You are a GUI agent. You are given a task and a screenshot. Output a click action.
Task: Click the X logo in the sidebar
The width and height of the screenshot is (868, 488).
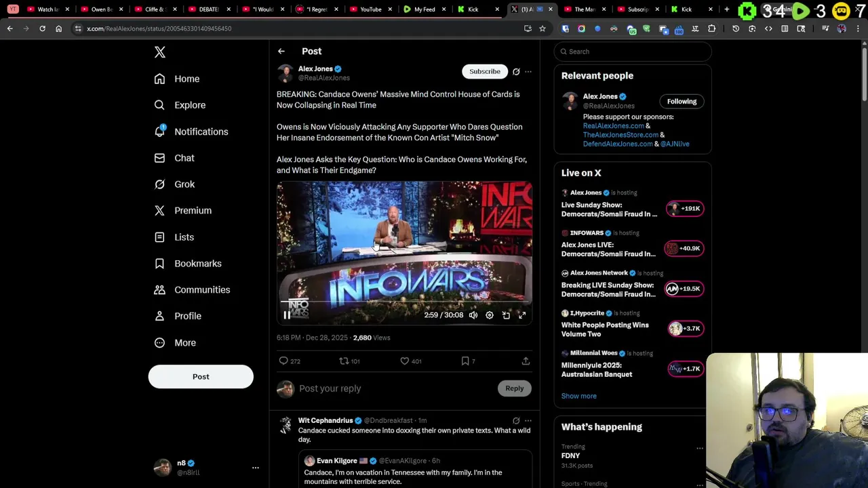pos(160,52)
